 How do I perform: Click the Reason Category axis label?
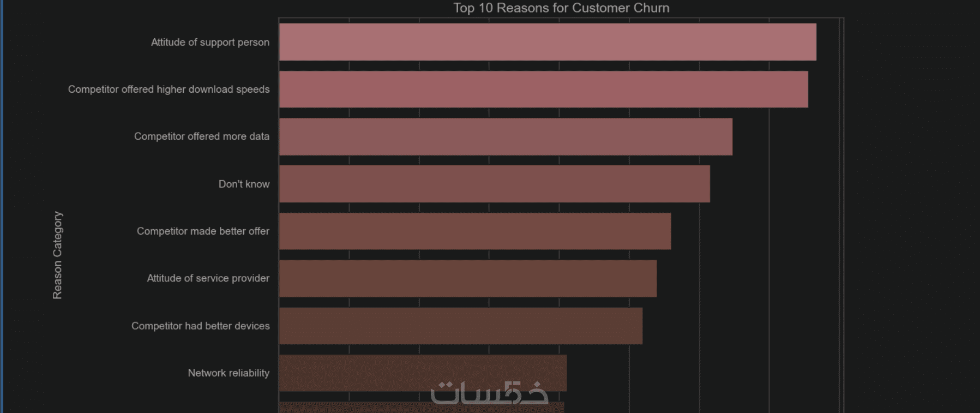pyautogui.click(x=57, y=255)
